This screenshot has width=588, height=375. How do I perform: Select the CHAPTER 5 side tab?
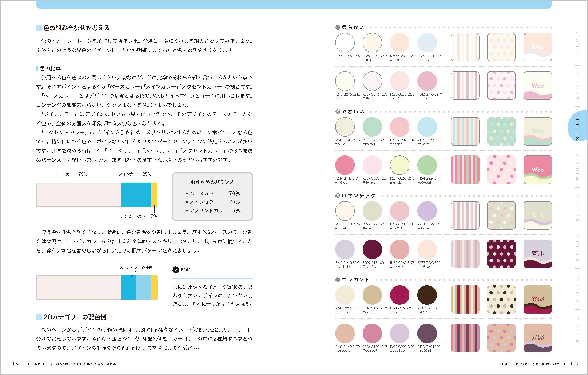tap(577, 208)
